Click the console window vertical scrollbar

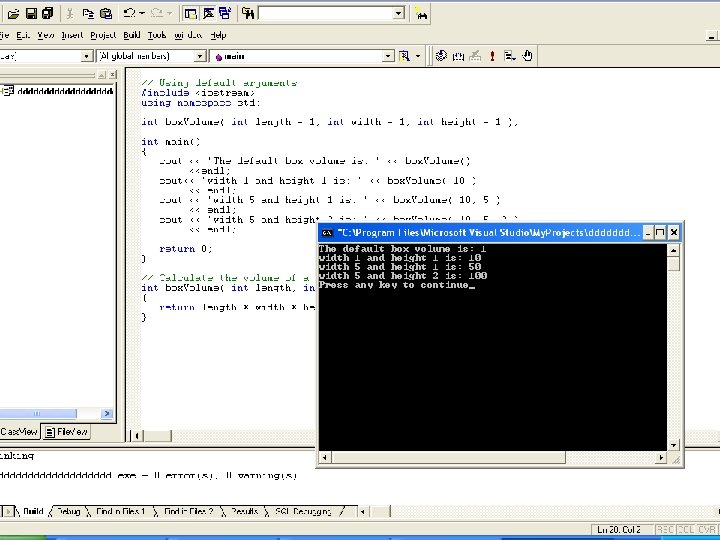(x=674, y=350)
